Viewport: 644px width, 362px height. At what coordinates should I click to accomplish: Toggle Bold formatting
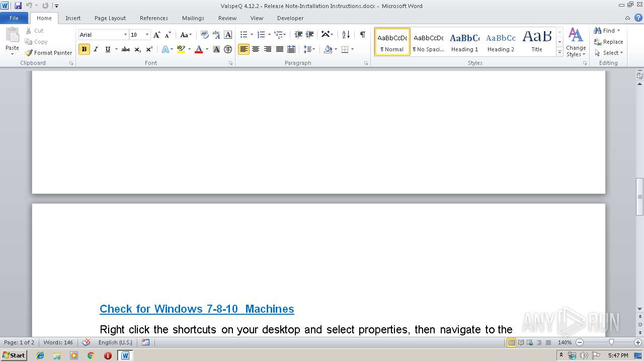pos(84,49)
